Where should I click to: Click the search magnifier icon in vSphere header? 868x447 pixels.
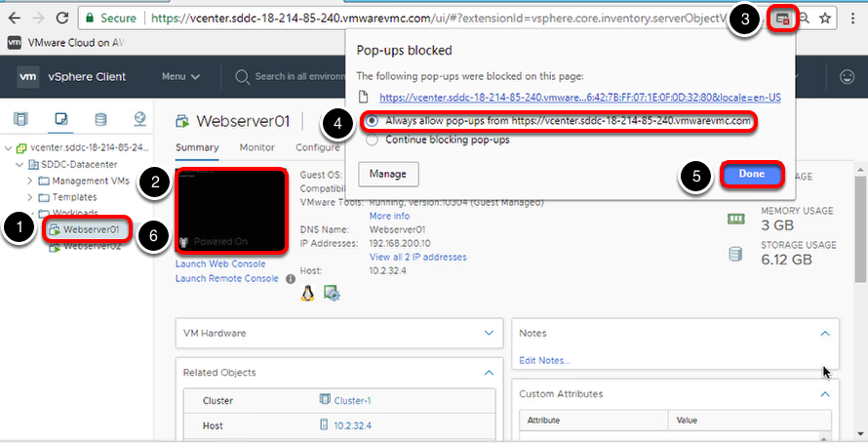point(241,76)
